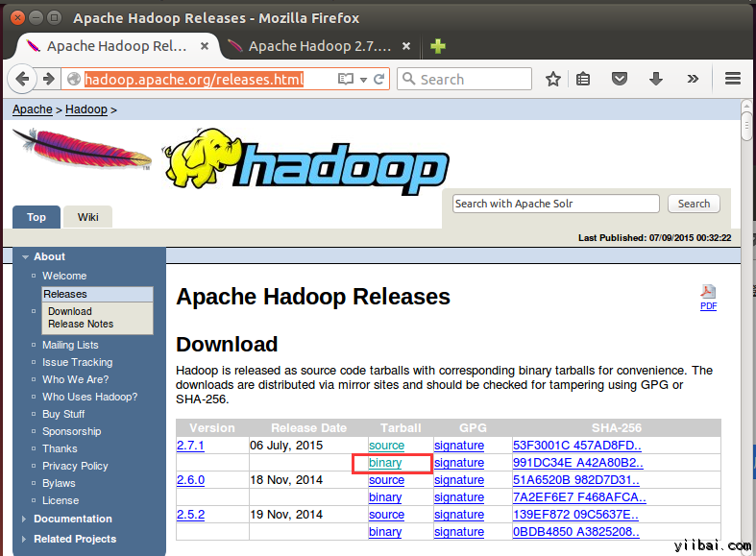Switch to the Apache Hadoop 2.7 tab

(317, 46)
